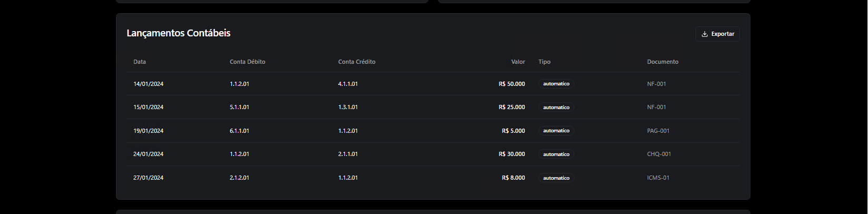The width and height of the screenshot is (868, 214).
Task: Select the 24/01/2024 entry date
Action: click(148, 154)
